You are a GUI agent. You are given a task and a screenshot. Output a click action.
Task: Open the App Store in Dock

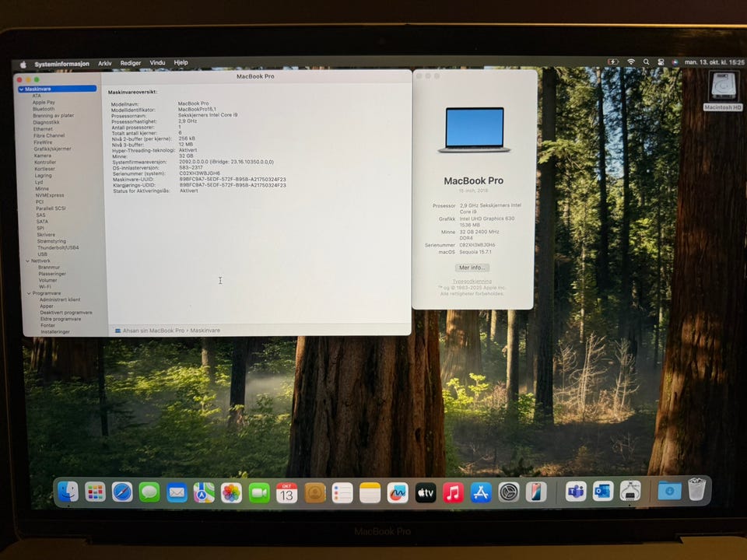481,493
